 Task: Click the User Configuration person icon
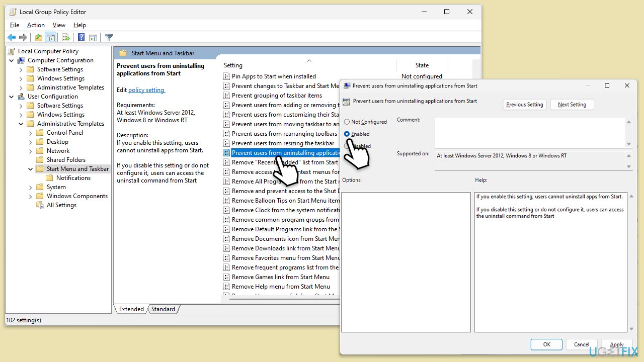point(21,97)
